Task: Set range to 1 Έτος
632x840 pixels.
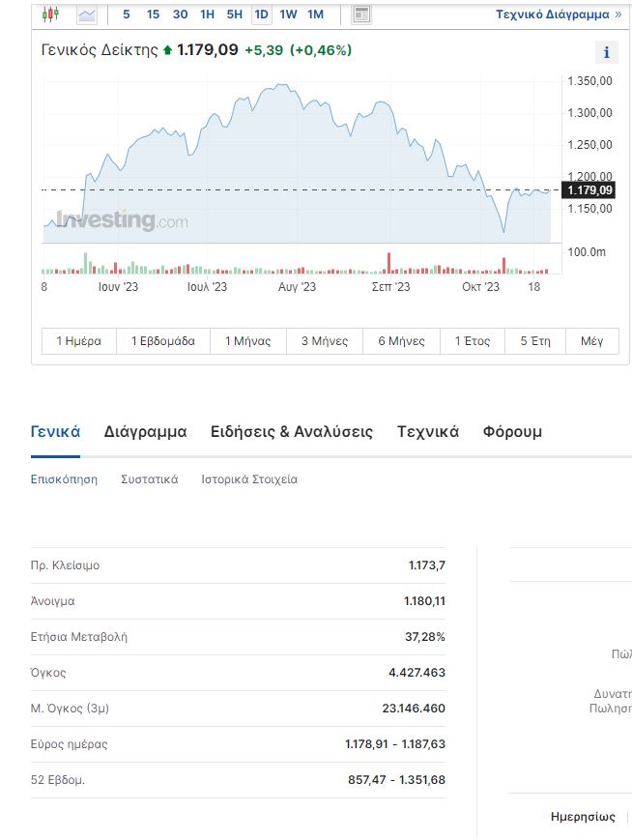Action: [x=473, y=341]
